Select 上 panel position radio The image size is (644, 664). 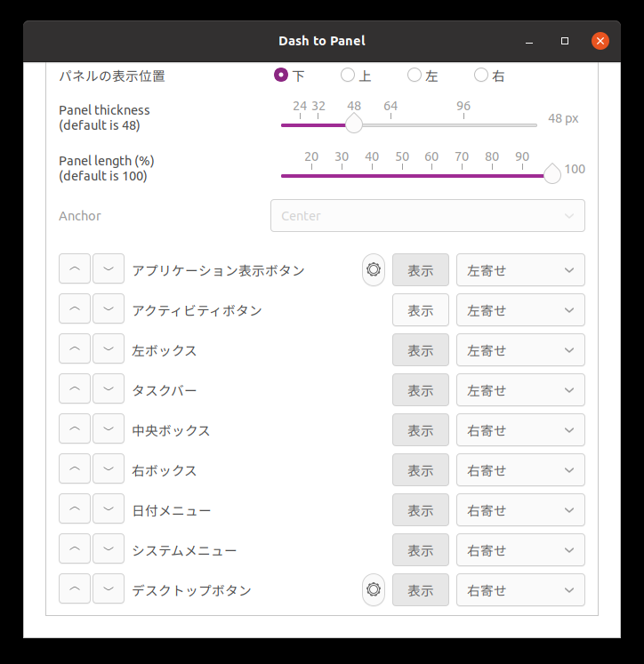click(x=348, y=75)
